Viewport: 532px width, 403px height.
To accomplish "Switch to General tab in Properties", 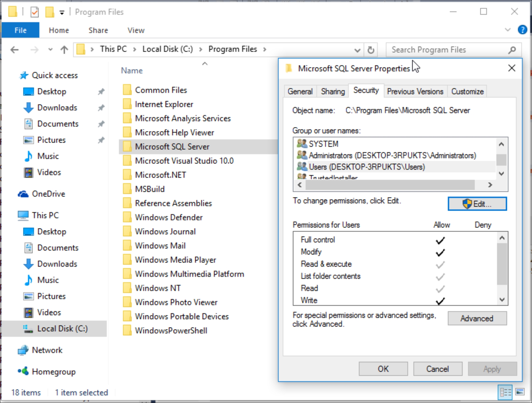I will [x=300, y=91].
